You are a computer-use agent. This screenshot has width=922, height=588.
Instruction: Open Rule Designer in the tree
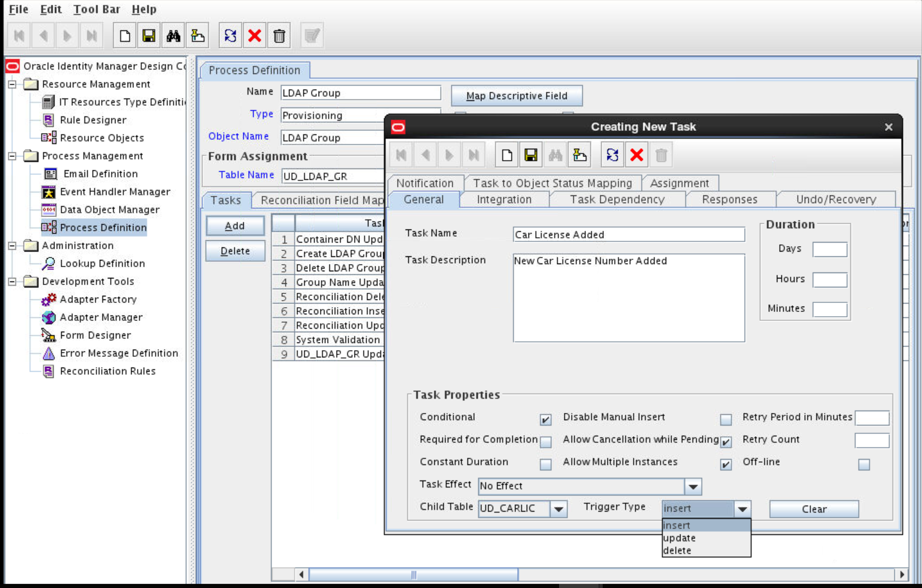(93, 120)
